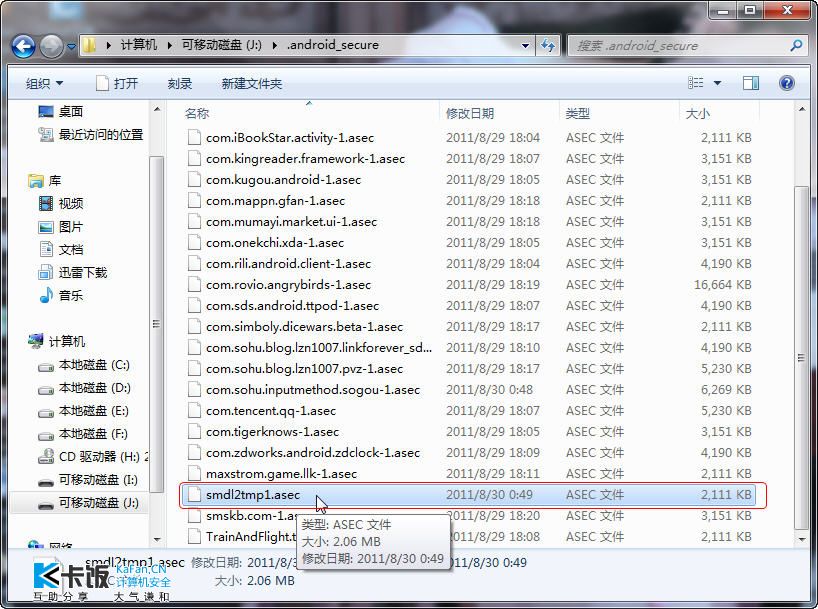Click the folder icon in the address bar

click(88, 45)
